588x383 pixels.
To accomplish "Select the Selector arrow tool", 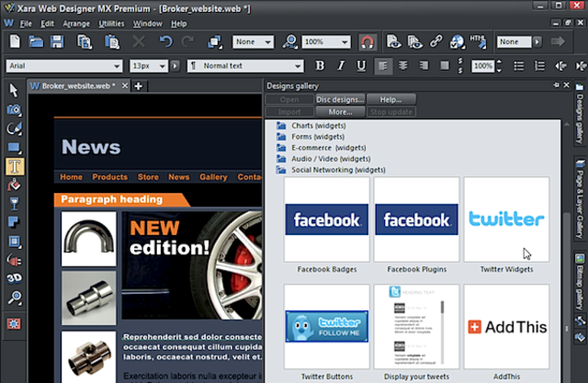I will tap(14, 90).
